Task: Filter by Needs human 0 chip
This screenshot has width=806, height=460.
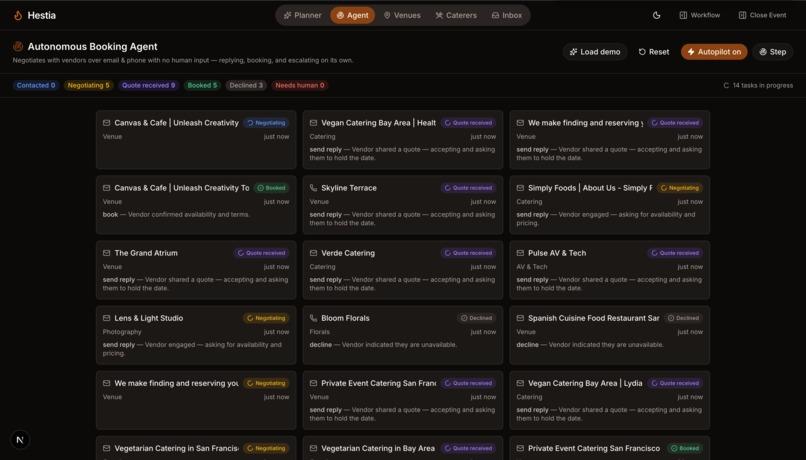Action: pos(300,85)
